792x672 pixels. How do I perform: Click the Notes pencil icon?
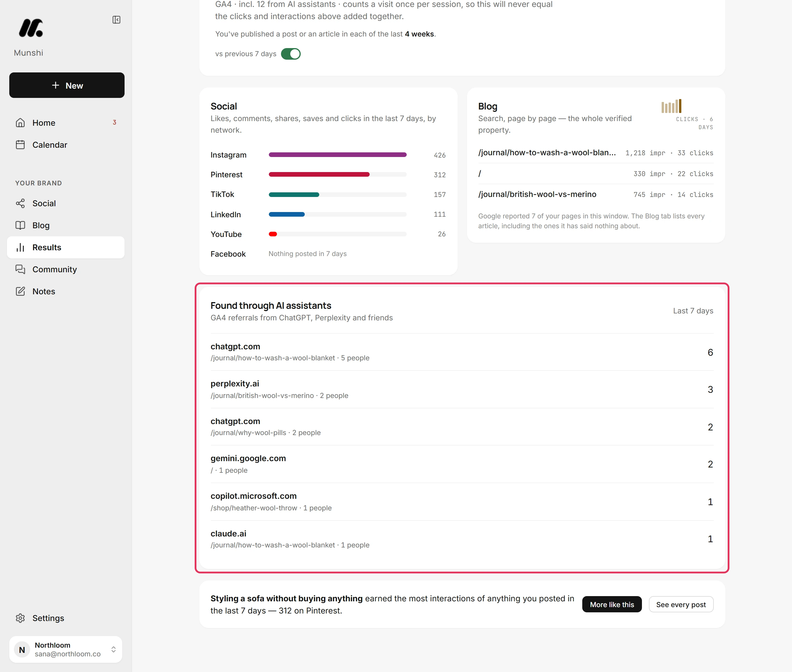(x=20, y=291)
